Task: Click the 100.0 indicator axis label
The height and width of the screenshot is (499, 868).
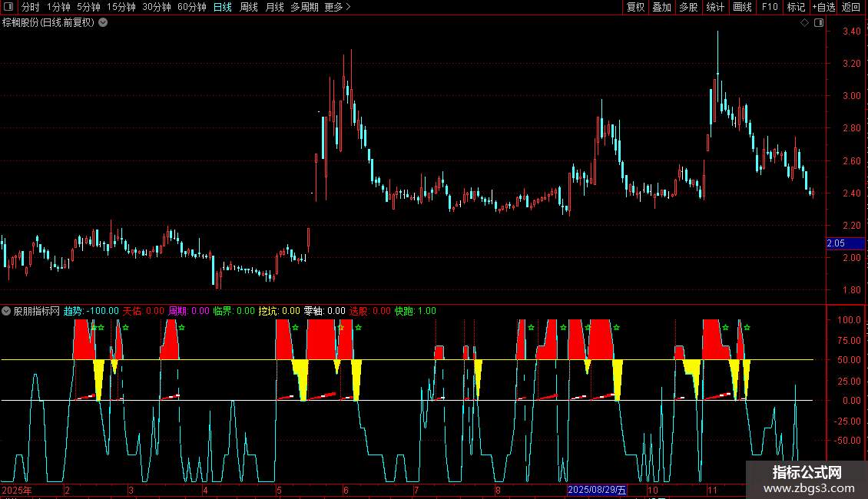Action: pos(849,320)
